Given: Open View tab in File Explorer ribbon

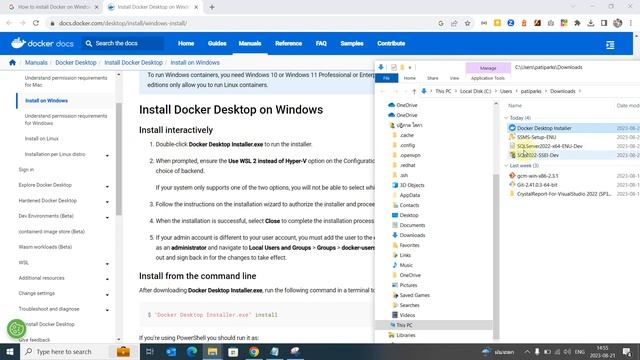Looking at the screenshot, I should point(454,78).
